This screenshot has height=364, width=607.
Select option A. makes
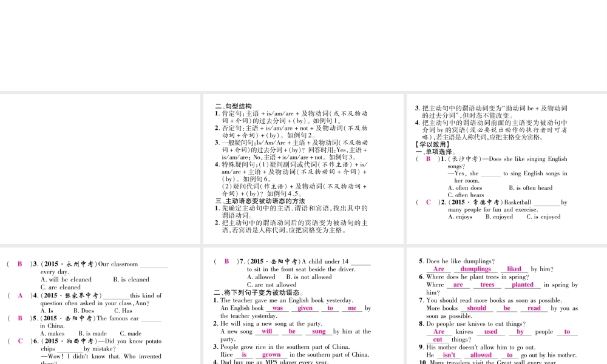[x=52, y=334]
